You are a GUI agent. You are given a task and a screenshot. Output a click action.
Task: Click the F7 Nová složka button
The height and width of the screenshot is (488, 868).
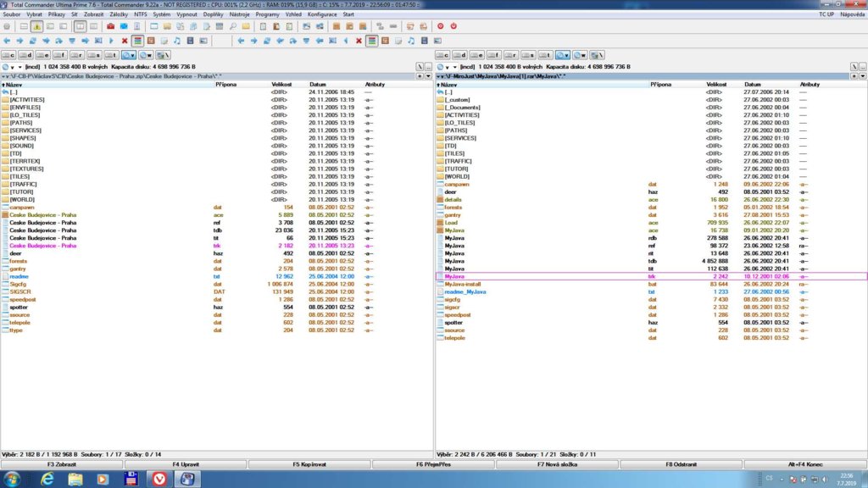click(x=558, y=464)
